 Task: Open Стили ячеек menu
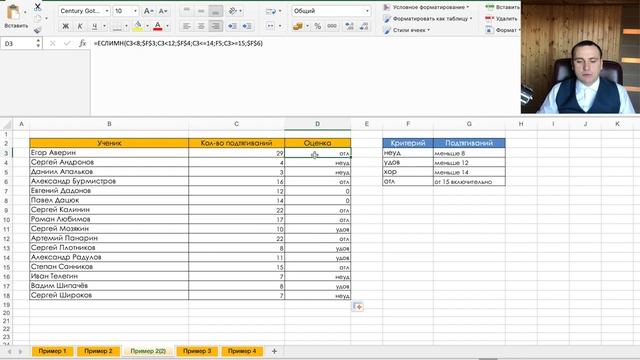[407, 30]
